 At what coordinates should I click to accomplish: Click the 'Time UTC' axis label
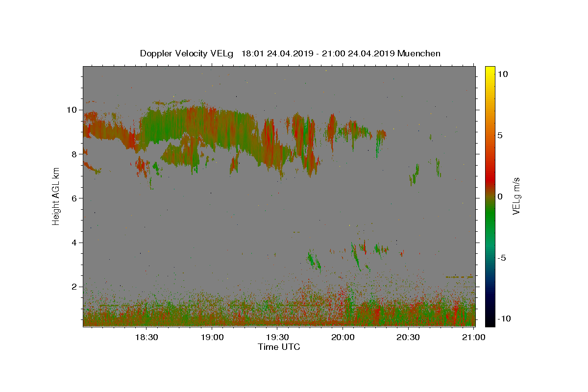pos(279,347)
